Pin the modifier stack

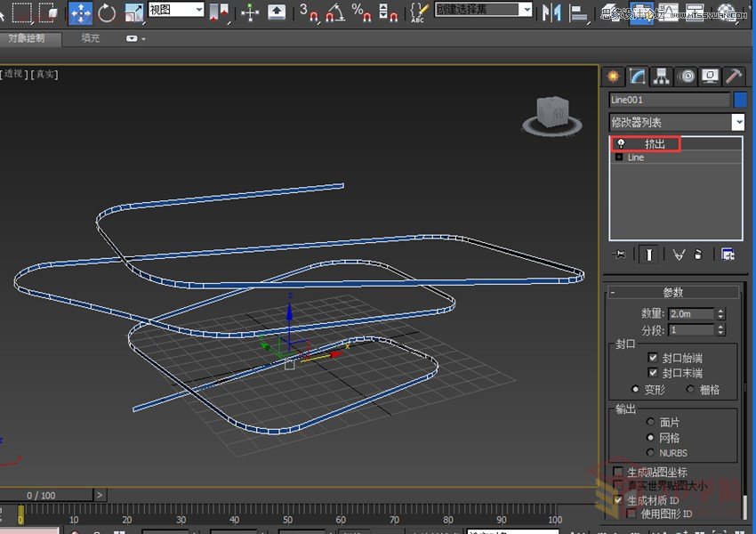(620, 255)
